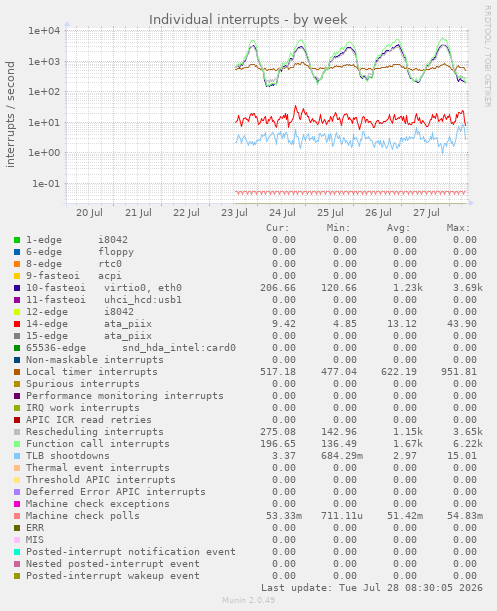Screen dimensions: 497x611
Task: Click the swatch for Function call interrupts
Action: click(x=17, y=444)
